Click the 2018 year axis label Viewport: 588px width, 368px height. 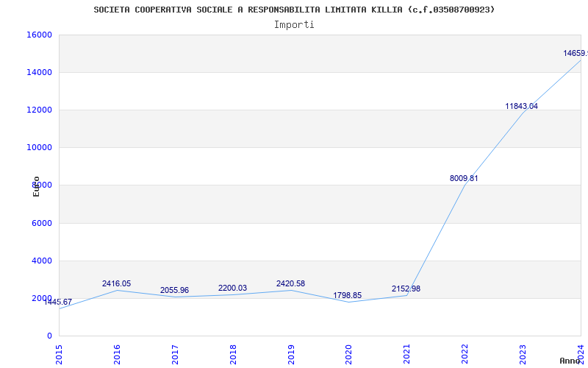232,355
